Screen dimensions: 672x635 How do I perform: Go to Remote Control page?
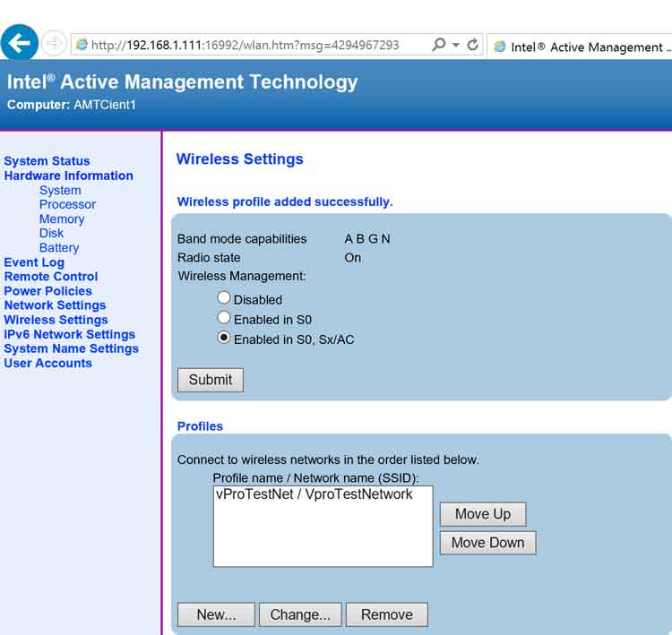click(x=51, y=277)
